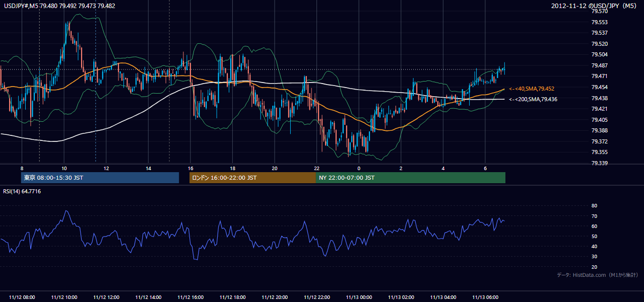Click price level 79.421 on the price axis
The width and height of the screenshot is (644, 302).
(x=599, y=109)
